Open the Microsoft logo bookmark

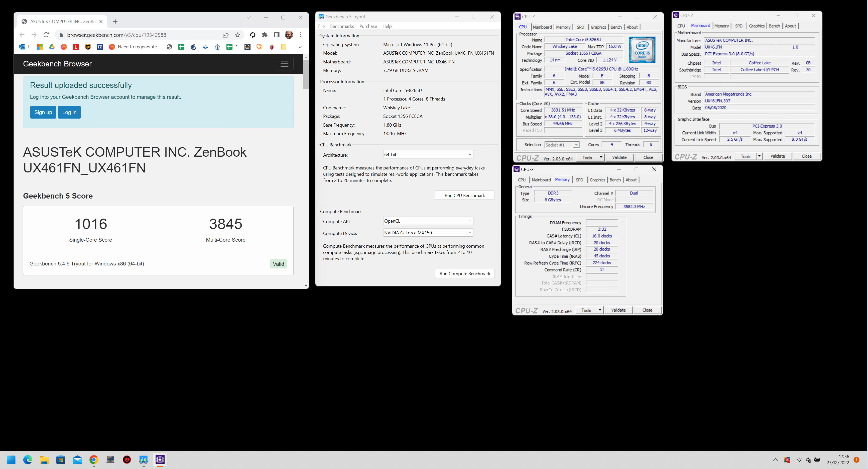coord(40,47)
